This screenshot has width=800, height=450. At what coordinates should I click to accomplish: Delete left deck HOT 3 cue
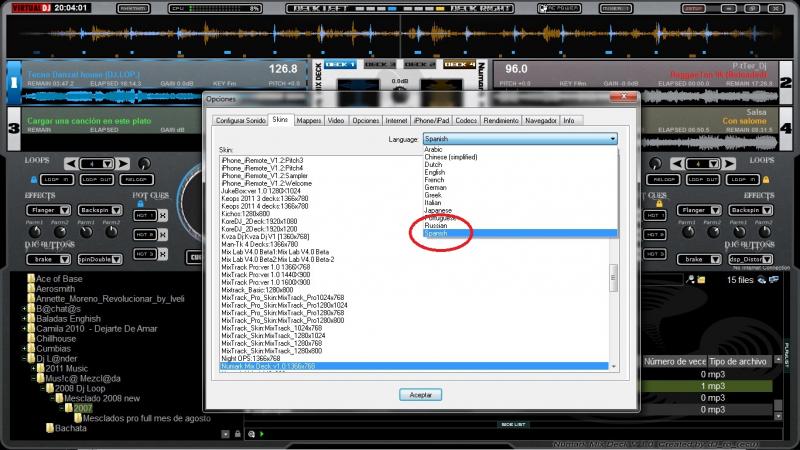[x=163, y=254]
